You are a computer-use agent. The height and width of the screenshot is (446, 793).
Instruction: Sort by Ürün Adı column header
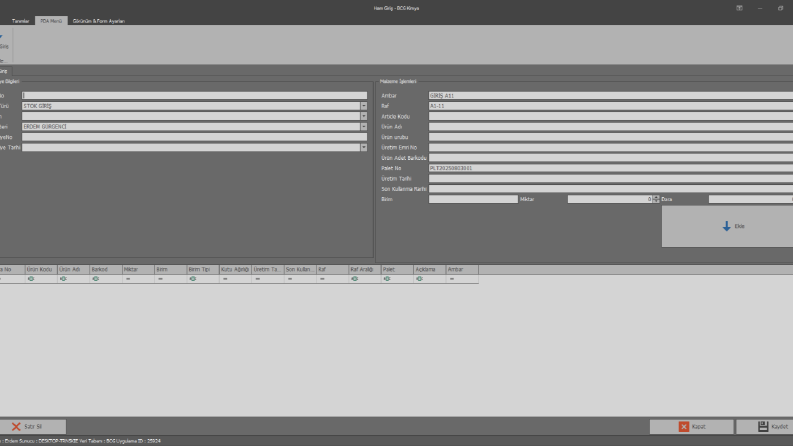click(73, 270)
